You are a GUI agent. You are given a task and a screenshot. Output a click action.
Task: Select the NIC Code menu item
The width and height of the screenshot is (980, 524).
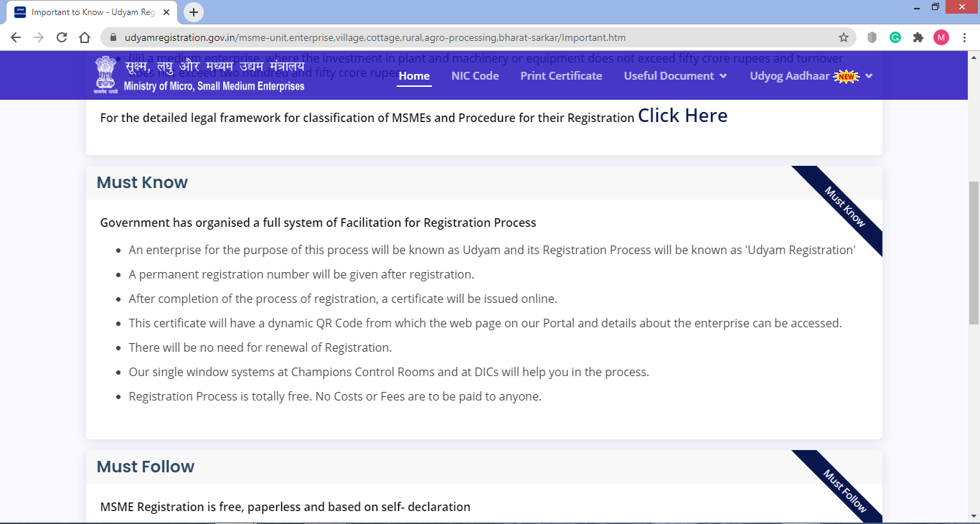475,75
